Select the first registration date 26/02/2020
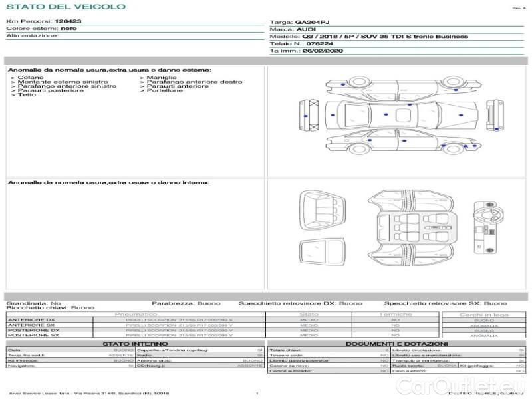Screen dimensions: 532x399 (323, 51)
